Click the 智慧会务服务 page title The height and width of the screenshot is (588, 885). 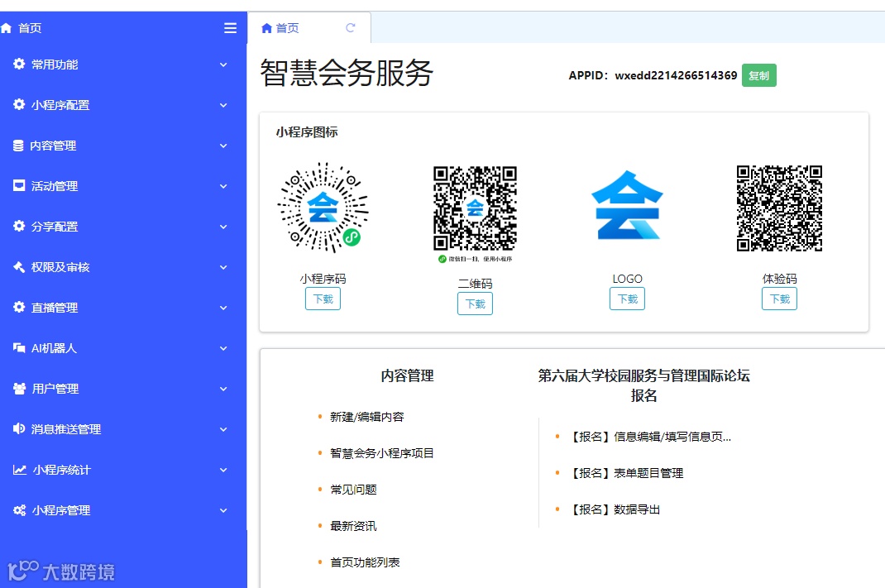(347, 73)
